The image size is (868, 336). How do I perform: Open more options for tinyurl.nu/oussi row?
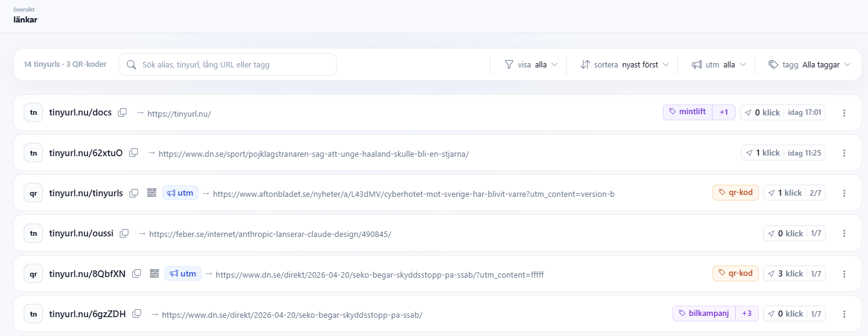coord(844,233)
